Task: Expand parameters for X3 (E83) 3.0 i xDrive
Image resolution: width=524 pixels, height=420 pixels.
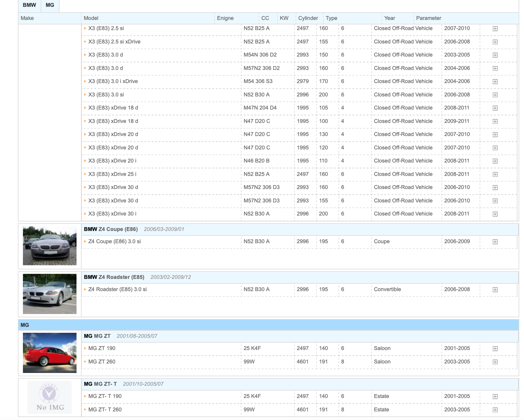Action: (495, 82)
